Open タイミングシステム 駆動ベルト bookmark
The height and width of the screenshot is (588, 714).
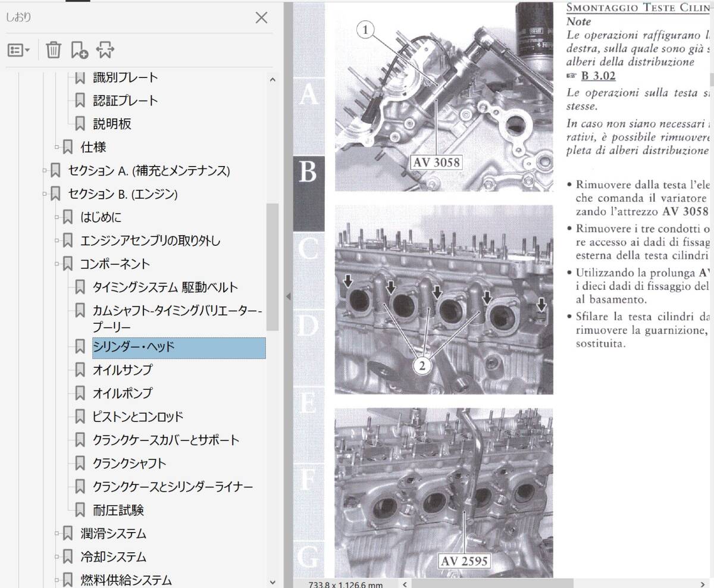(165, 287)
